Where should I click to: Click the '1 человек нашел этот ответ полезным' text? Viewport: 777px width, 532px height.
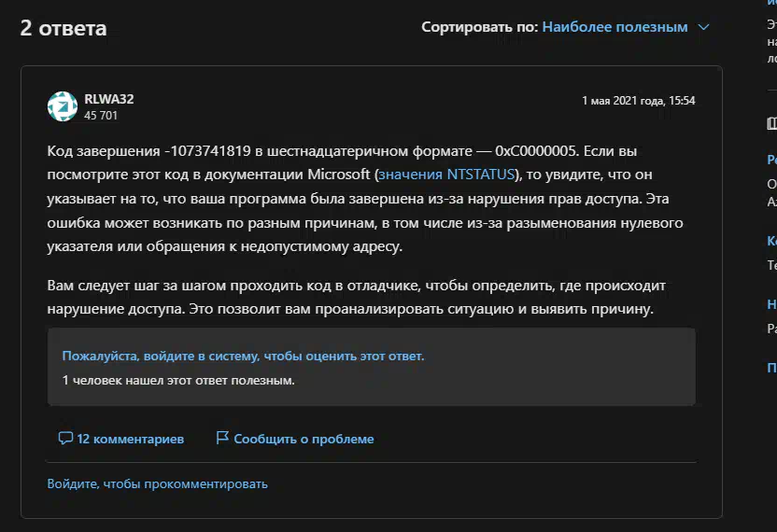point(177,380)
